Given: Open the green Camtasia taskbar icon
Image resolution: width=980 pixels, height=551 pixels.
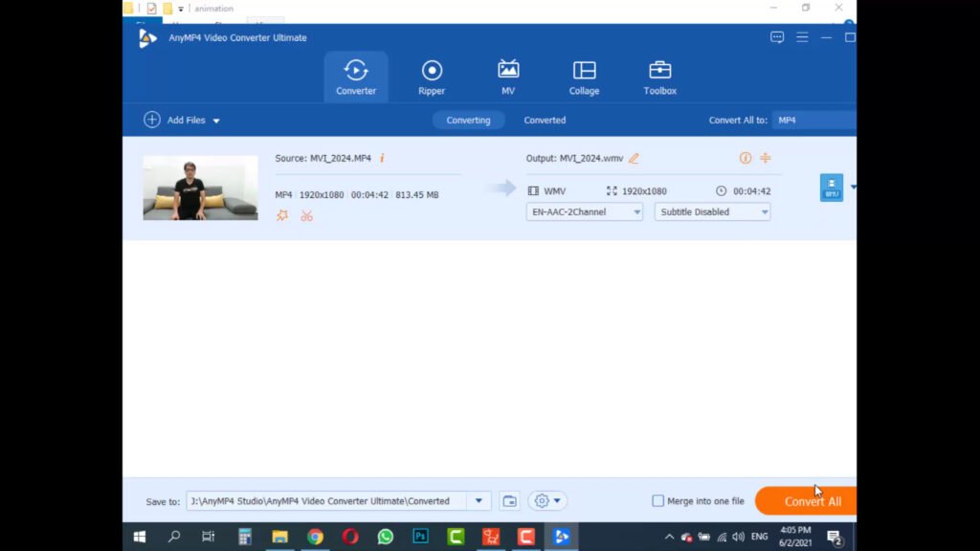Looking at the screenshot, I should pyautogui.click(x=456, y=537).
